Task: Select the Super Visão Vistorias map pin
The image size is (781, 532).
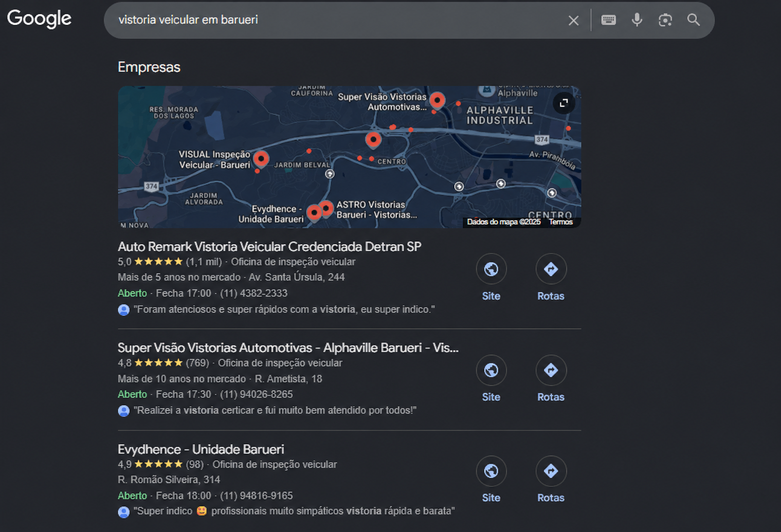Action: pyautogui.click(x=437, y=100)
